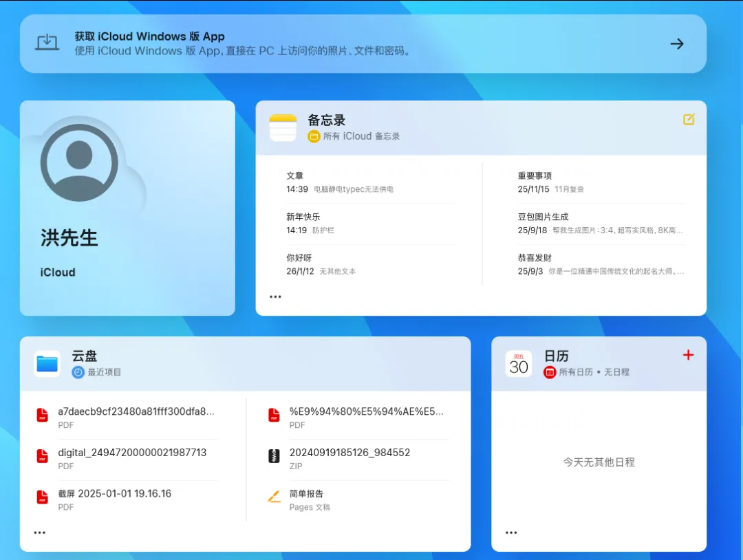Click 所有日历 • 无日程 label
The image size is (743, 560).
tap(594, 372)
